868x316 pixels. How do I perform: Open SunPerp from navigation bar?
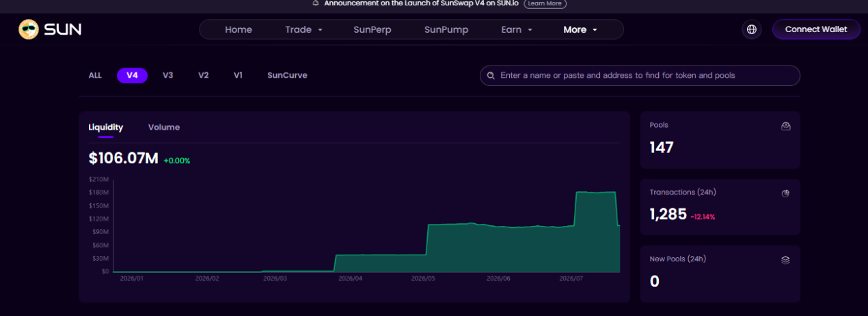click(372, 29)
